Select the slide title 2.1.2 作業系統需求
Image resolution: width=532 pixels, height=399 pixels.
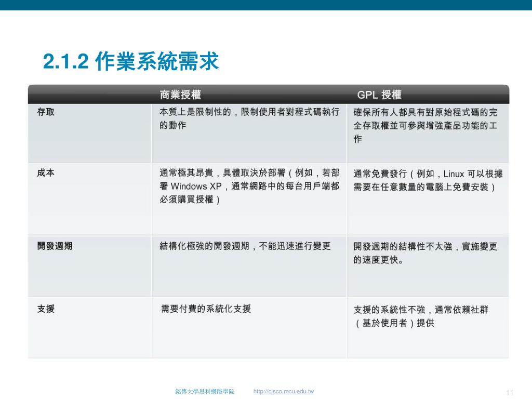click(131, 61)
